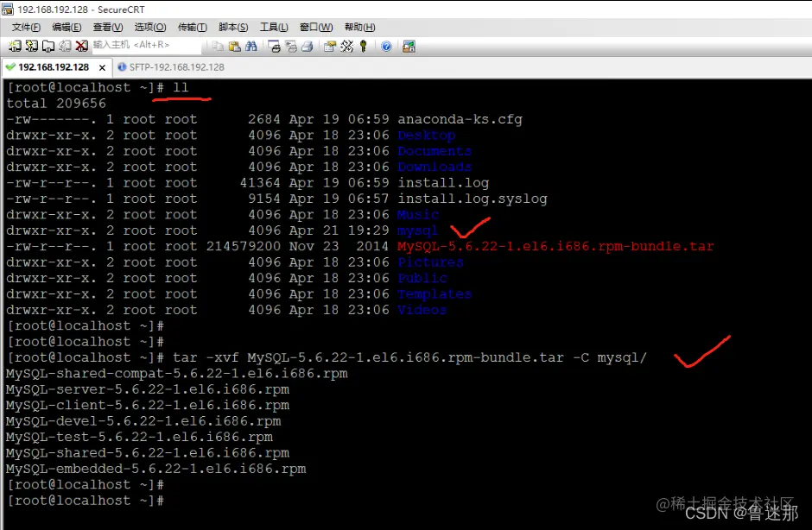Open Help via blue question icon
812x530 pixels.
(x=386, y=46)
